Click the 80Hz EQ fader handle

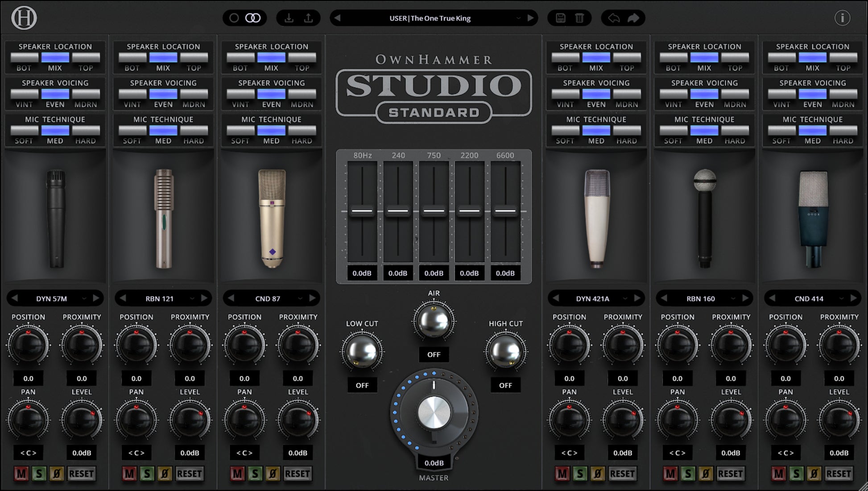[x=362, y=211]
